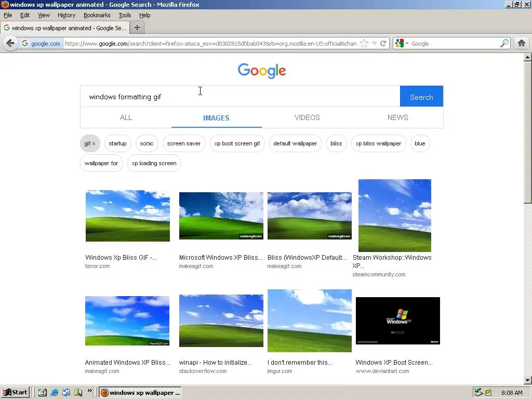
Task: Toggle the xp bliss wallpaper chip
Action: tap(378, 143)
